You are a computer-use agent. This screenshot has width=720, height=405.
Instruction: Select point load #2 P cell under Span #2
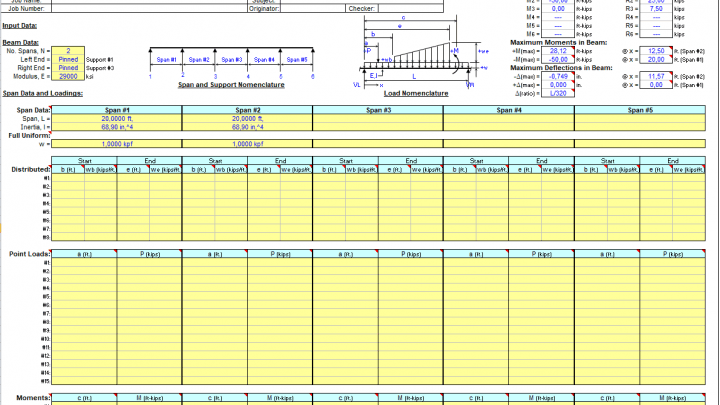pos(280,271)
